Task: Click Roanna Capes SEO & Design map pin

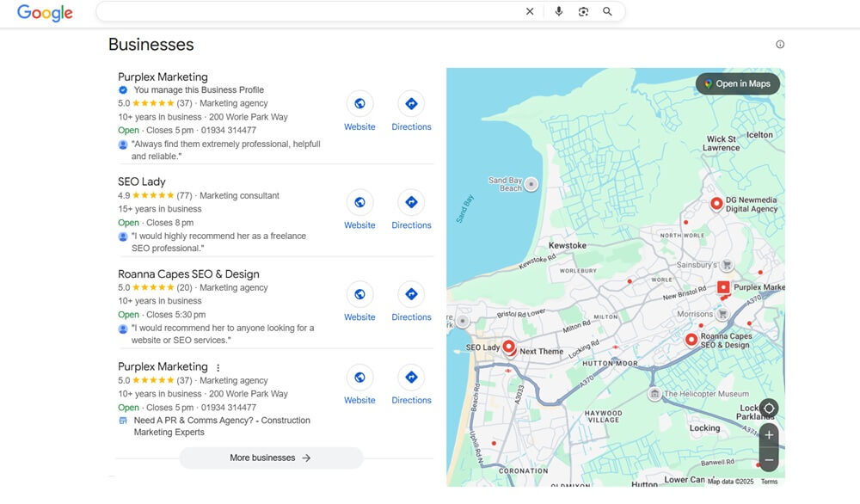Action: click(x=691, y=340)
